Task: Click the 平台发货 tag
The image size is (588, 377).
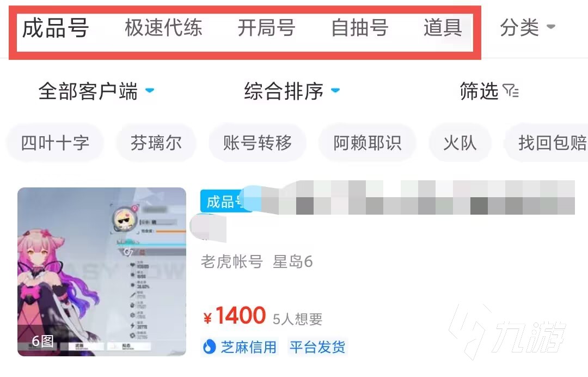Action: click(317, 347)
